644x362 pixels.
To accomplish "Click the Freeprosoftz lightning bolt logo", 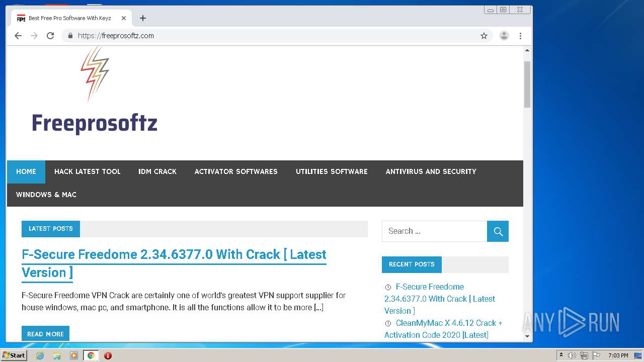I will pyautogui.click(x=95, y=74).
